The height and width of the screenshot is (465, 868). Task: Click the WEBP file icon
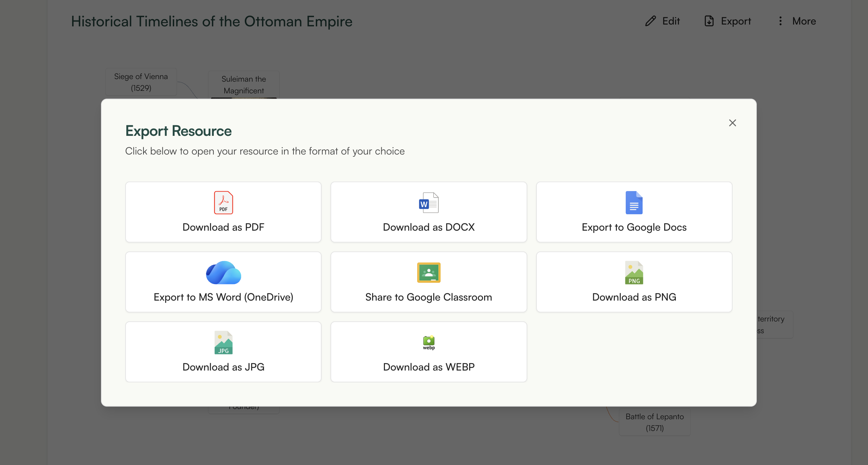point(429,342)
